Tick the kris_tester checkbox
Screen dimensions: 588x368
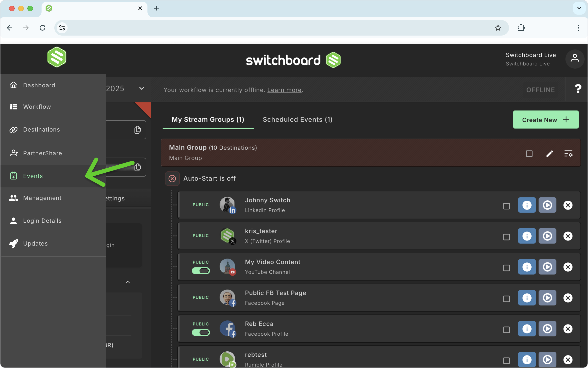[507, 237]
